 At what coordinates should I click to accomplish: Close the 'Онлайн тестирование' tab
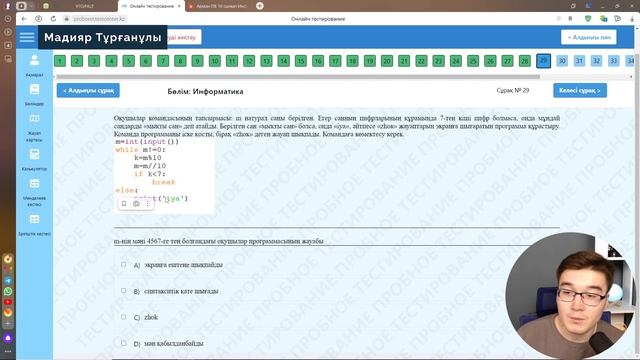click(x=179, y=6)
